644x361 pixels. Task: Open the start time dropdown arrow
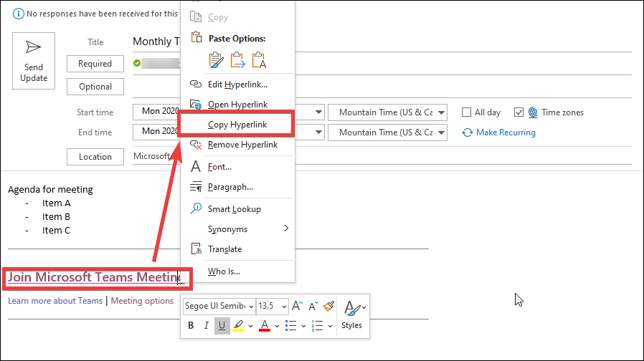coord(318,112)
